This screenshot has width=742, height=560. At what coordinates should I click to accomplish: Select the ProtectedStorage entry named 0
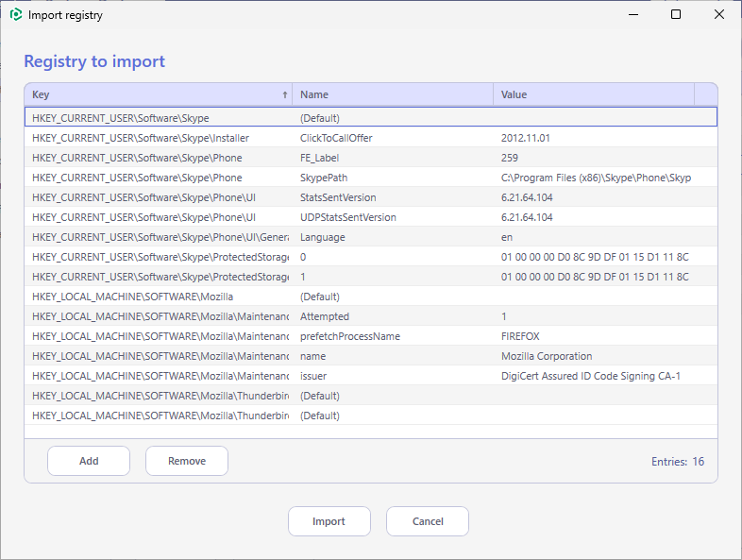pos(371,257)
